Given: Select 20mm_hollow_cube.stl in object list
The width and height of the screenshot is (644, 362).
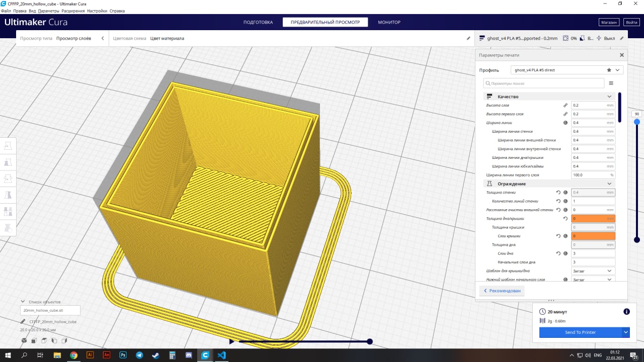Looking at the screenshot, I should coord(50,311).
